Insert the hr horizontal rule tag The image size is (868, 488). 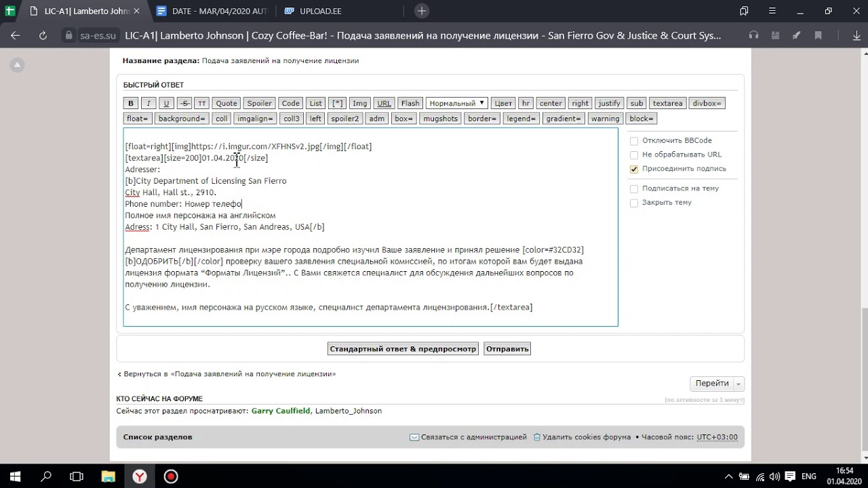tap(526, 103)
